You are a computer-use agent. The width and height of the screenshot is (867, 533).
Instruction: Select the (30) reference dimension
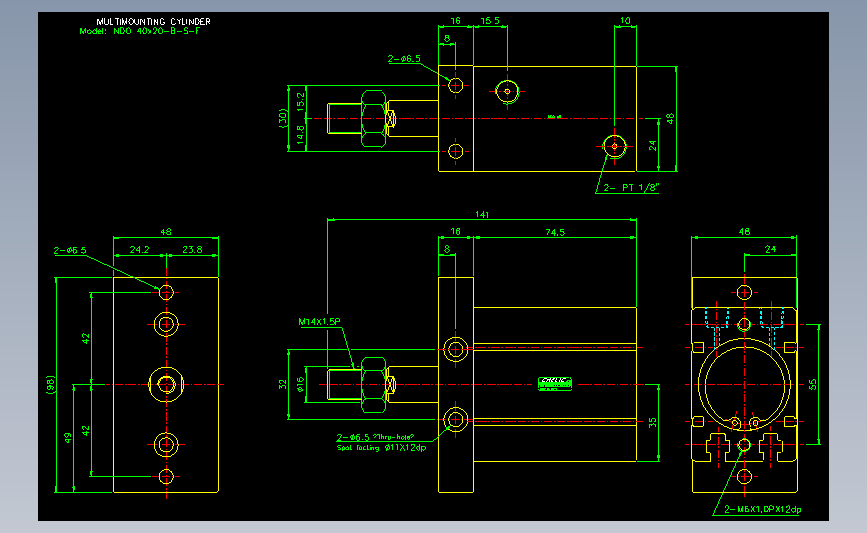tap(283, 118)
